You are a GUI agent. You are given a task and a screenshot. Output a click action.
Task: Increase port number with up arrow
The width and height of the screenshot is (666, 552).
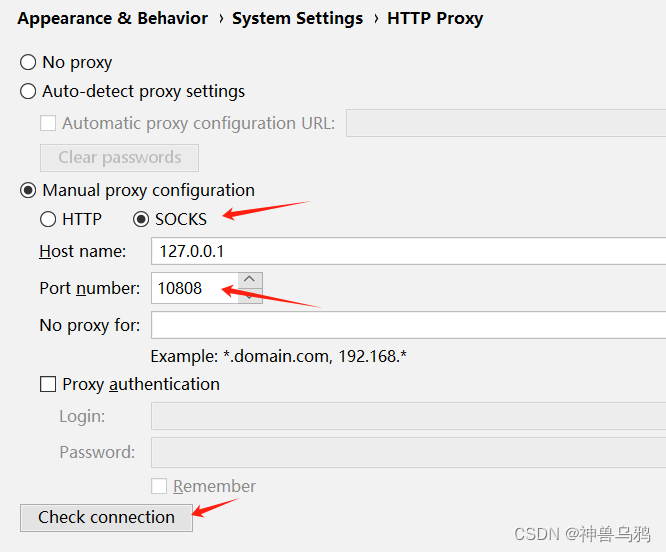point(250,280)
